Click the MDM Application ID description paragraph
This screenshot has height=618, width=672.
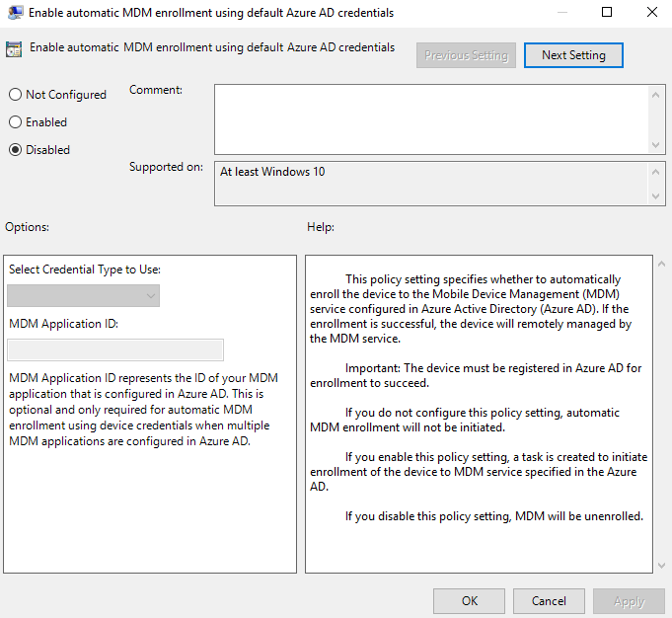[x=143, y=410]
